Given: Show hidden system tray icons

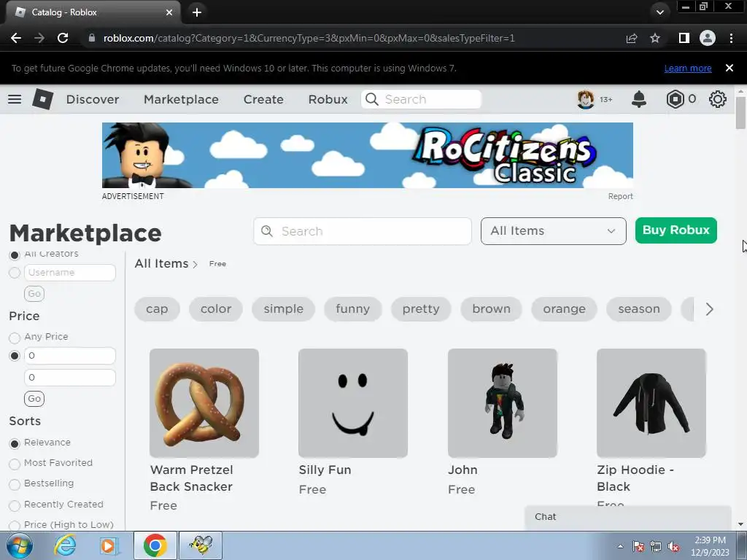Looking at the screenshot, I should click(620, 547).
